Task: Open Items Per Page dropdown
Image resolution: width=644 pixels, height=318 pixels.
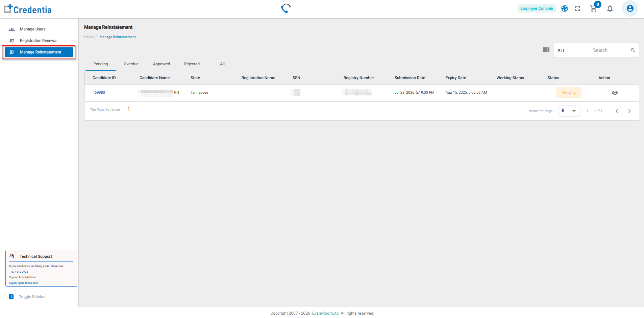Action: tap(569, 111)
